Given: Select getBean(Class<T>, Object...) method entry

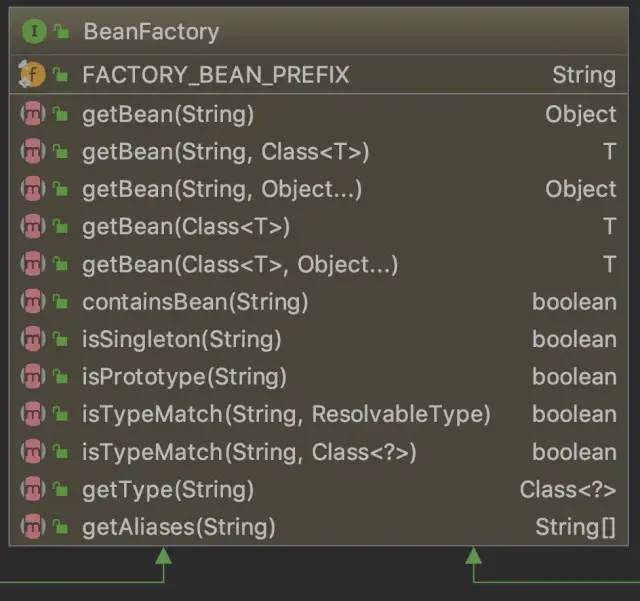Looking at the screenshot, I should [239, 264].
